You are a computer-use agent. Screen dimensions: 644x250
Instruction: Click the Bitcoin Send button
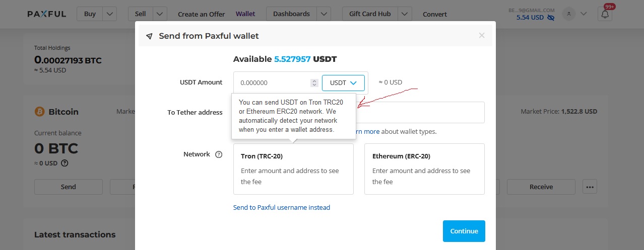[x=69, y=187]
